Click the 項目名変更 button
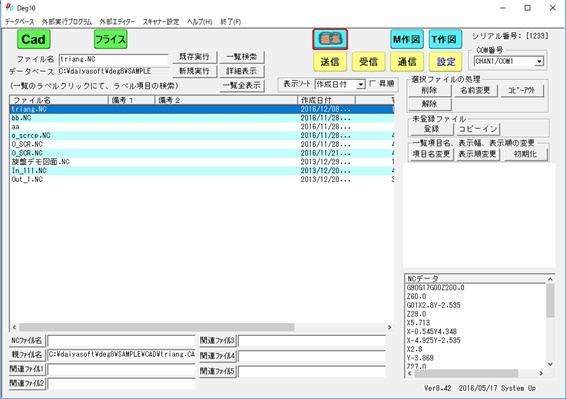This screenshot has width=566, height=399. [431, 154]
